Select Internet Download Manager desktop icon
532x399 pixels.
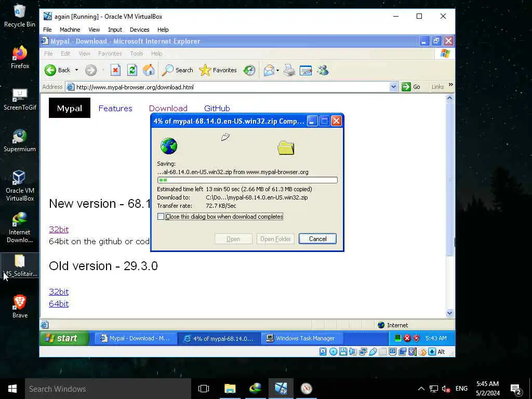20,228
